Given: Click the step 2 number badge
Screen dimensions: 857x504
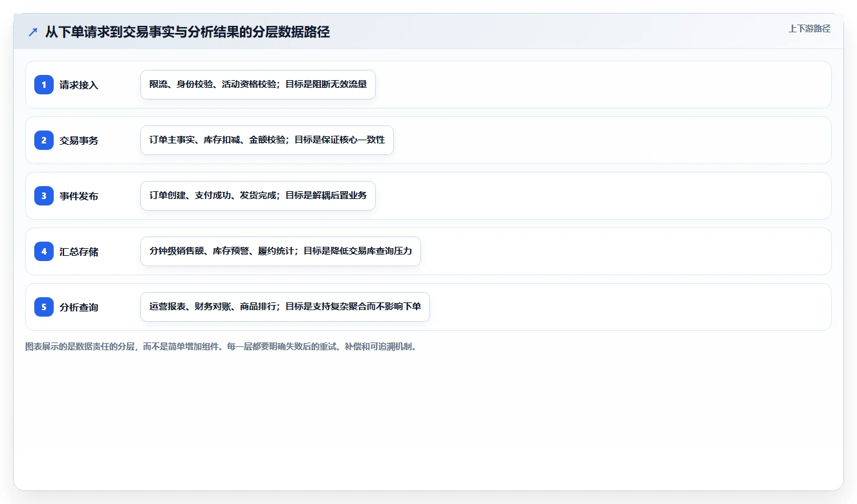Looking at the screenshot, I should point(44,140).
